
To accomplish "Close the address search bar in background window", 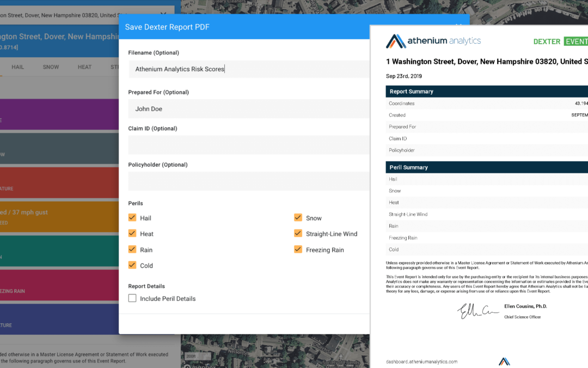I will point(163,15).
